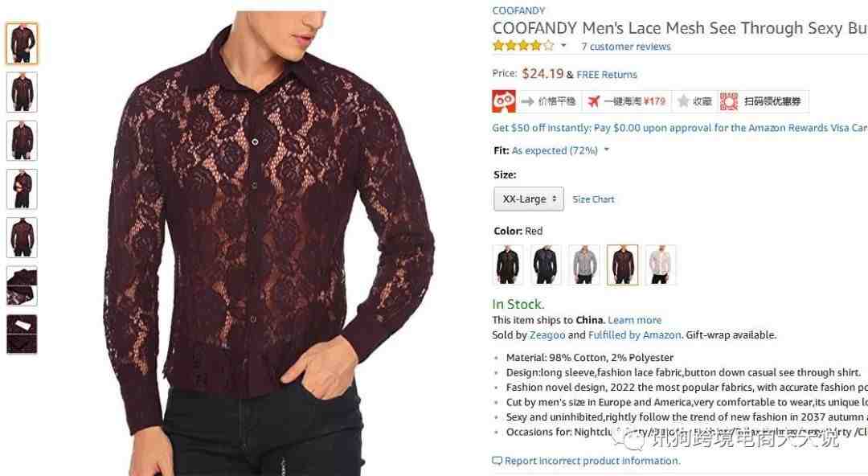The width and height of the screenshot is (868, 476).
Task: Click the report speech bubble icon
Action: 497,461
